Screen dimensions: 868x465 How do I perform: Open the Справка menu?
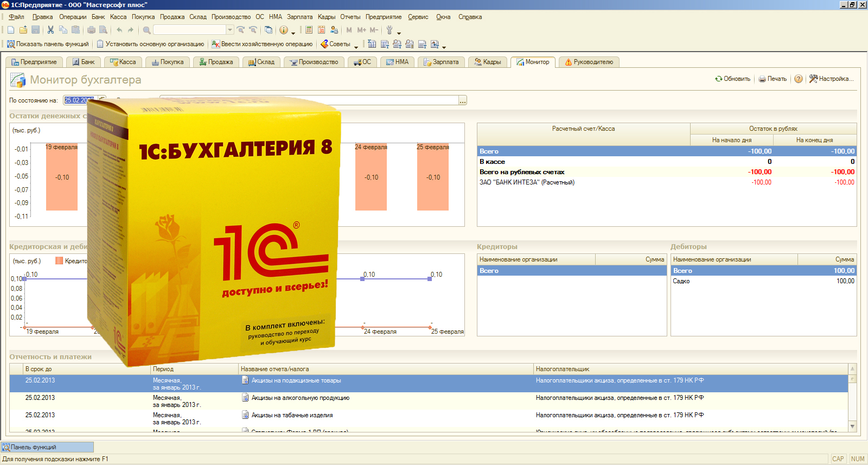coord(470,17)
